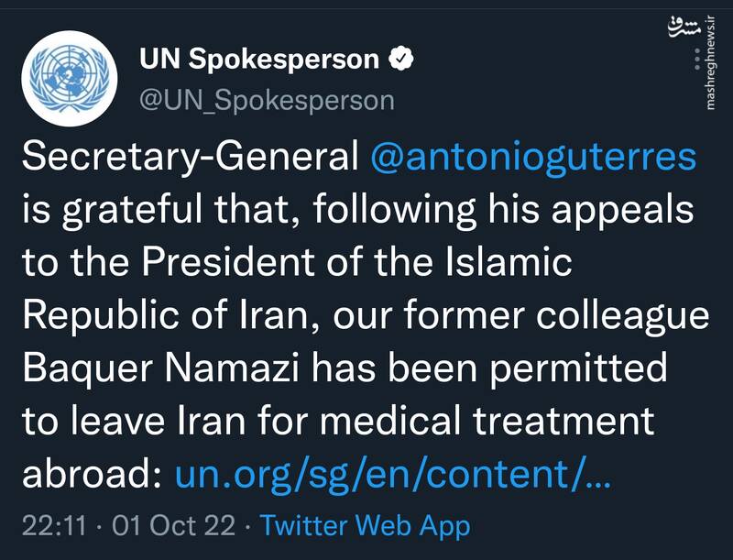Follow the @antonioguterres mention
The width and height of the screenshot is (733, 560).
click(x=533, y=158)
